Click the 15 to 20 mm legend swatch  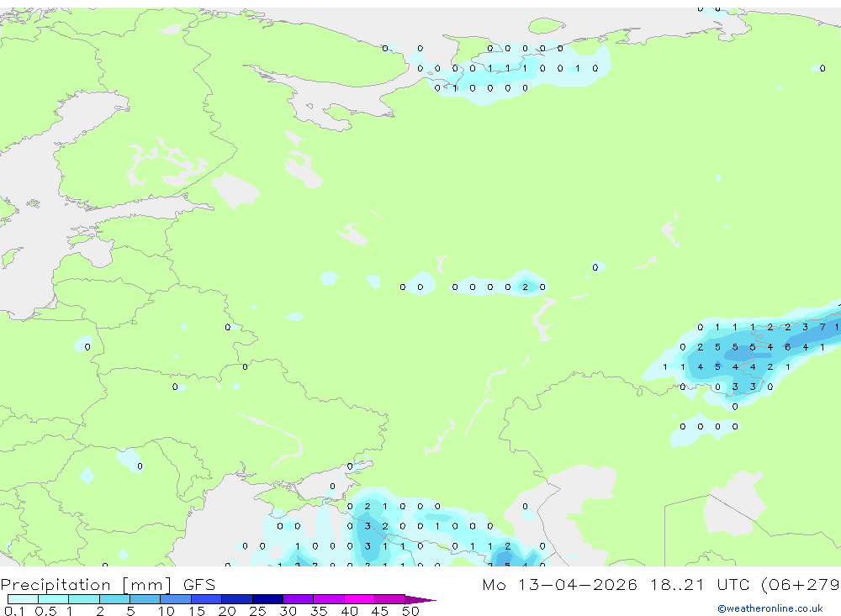(207, 599)
